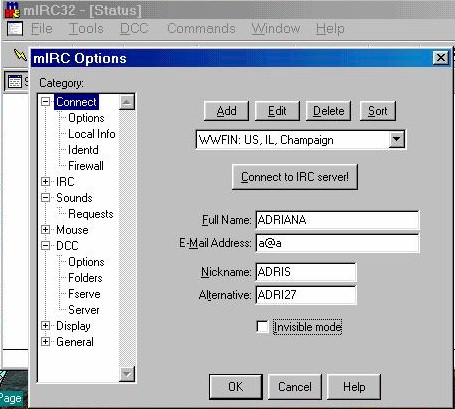Select Identd in category tree
Image resolution: width=455 pixels, height=409 pixels.
pos(83,150)
